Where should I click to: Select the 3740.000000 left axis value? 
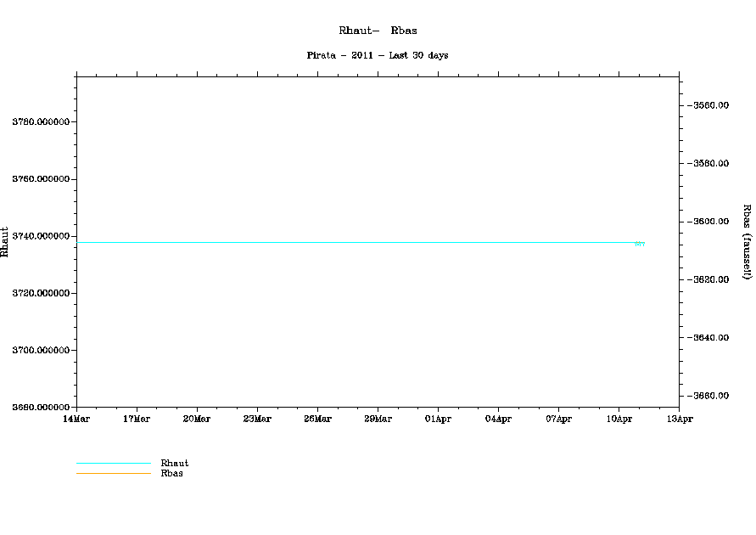(40, 236)
